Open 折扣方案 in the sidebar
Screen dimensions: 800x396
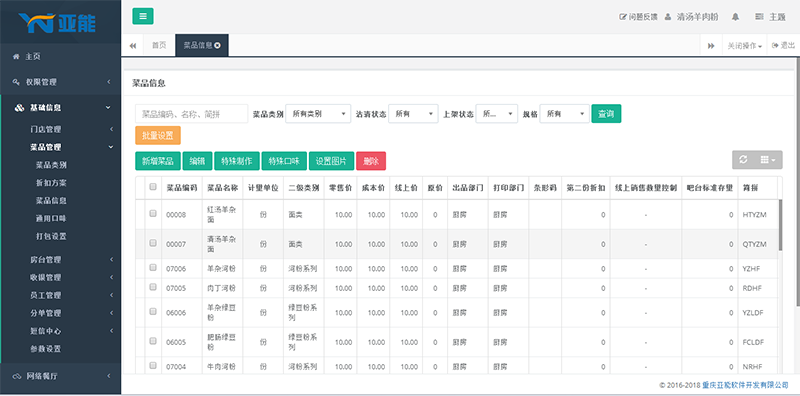tap(51, 183)
